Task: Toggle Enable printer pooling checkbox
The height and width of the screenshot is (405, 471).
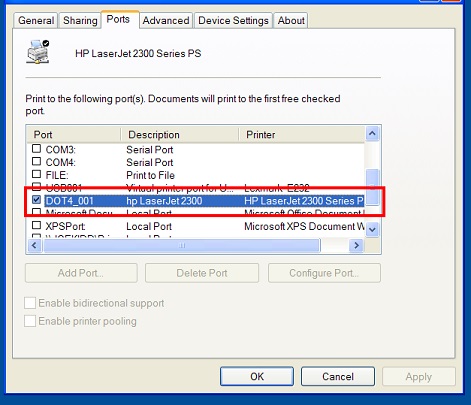Action: [x=30, y=321]
